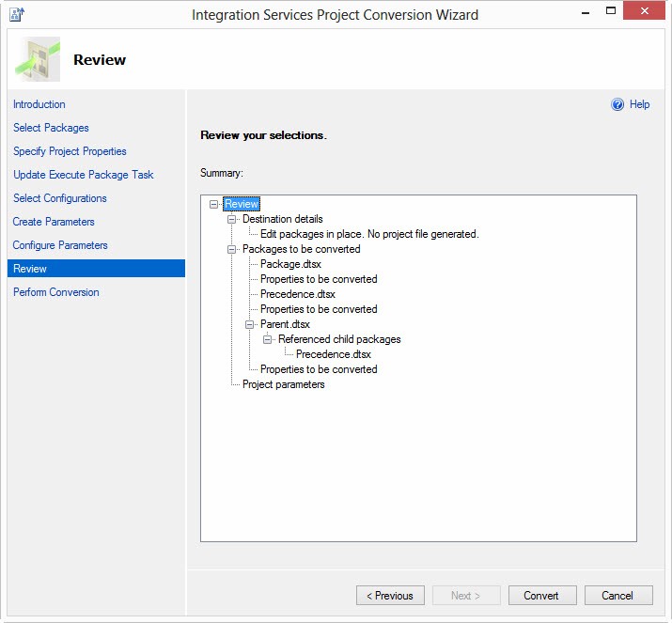Viewport: 672px width, 623px height.
Task: Open the Help link text
Action: pyautogui.click(x=639, y=104)
